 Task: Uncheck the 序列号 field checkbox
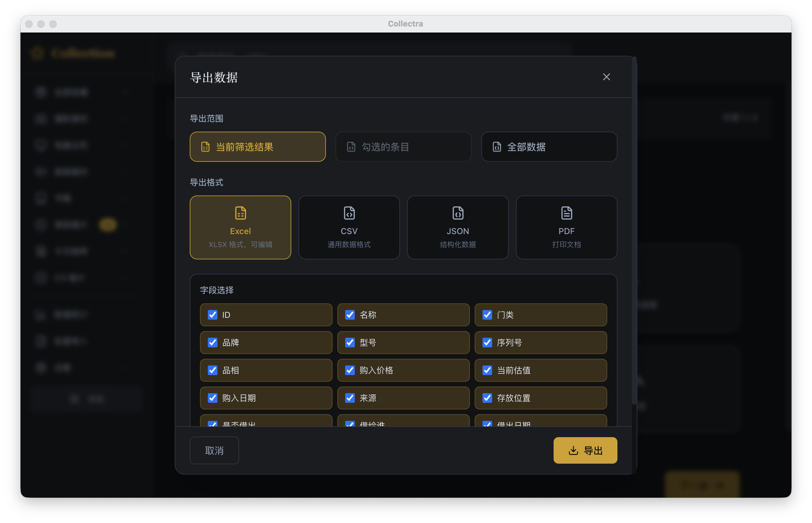487,342
